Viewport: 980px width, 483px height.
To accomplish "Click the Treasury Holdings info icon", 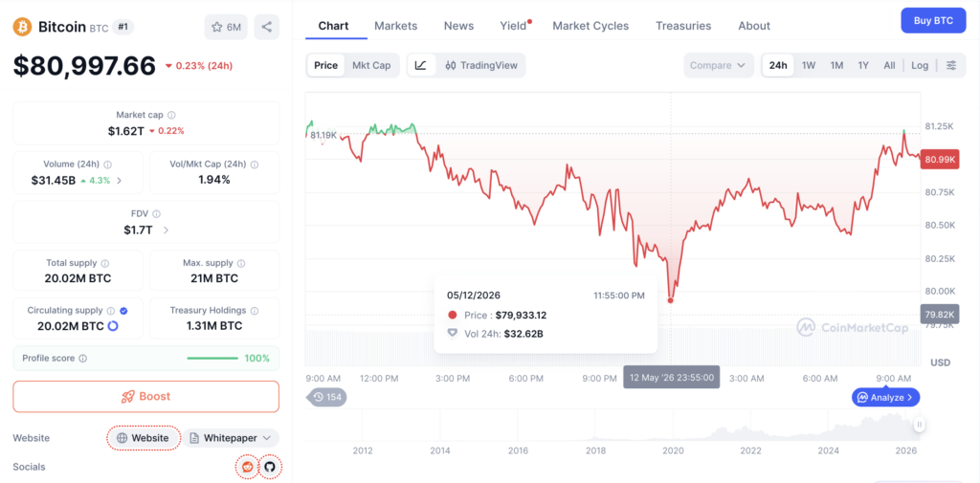I will tap(255, 311).
